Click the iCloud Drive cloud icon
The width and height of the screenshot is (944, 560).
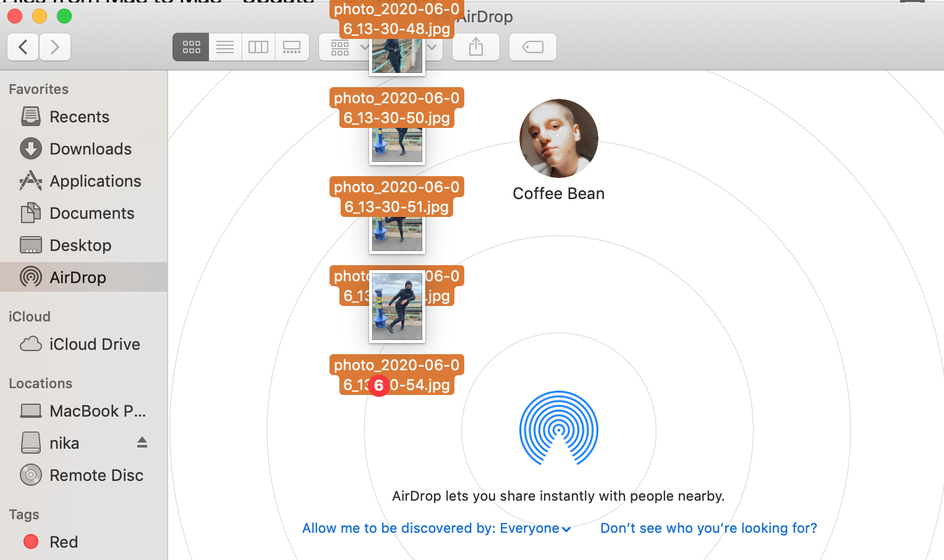click(31, 344)
